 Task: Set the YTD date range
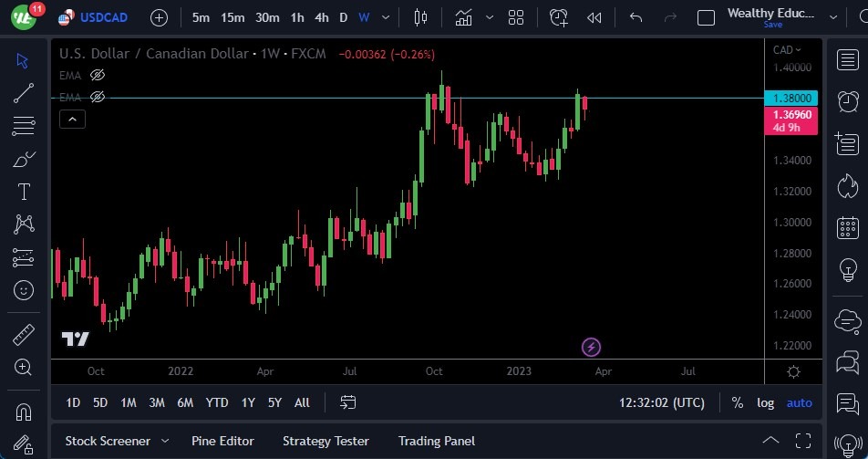[217, 403]
